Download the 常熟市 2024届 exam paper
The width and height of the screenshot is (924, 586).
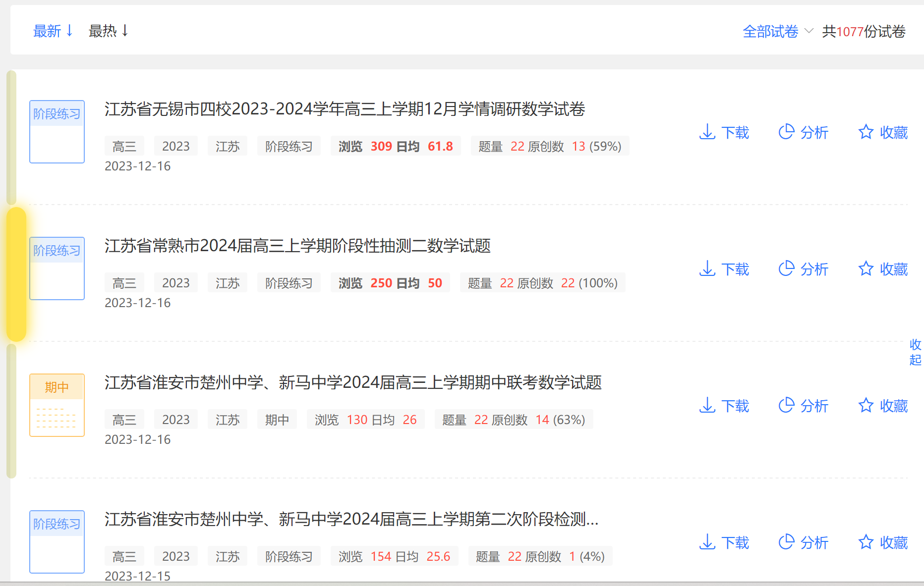point(724,269)
